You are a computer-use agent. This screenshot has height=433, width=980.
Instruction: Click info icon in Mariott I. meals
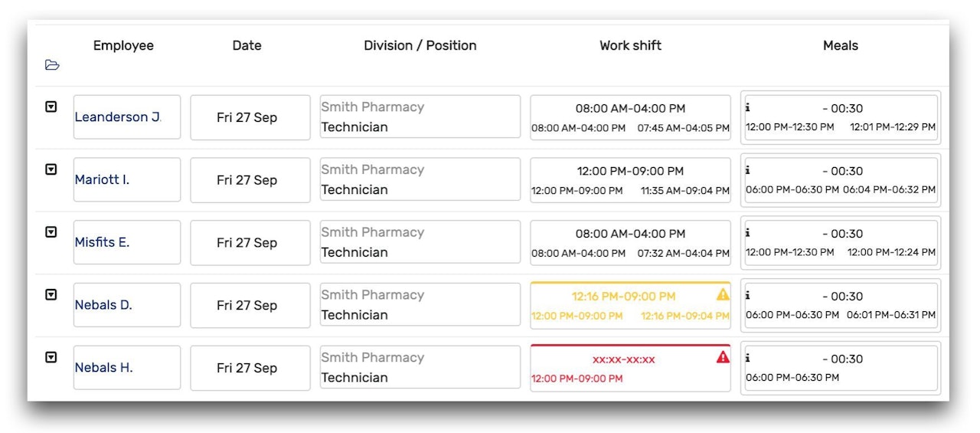pos(748,170)
